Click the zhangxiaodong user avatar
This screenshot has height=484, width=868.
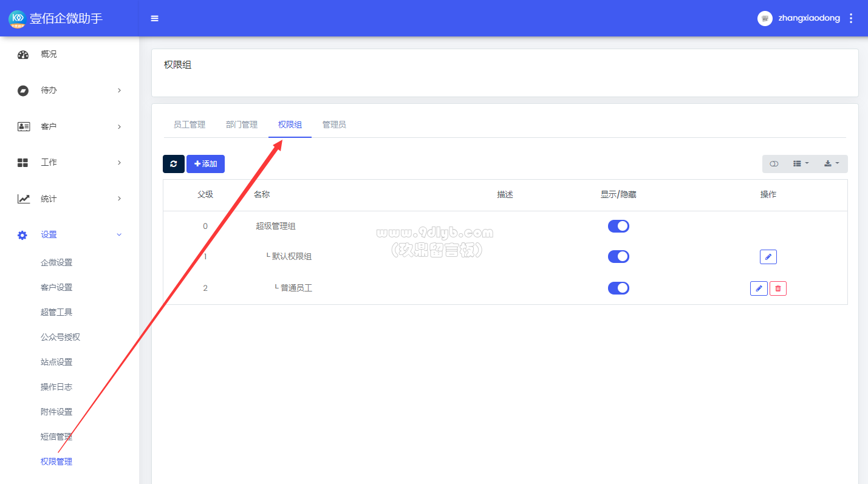pyautogui.click(x=765, y=18)
